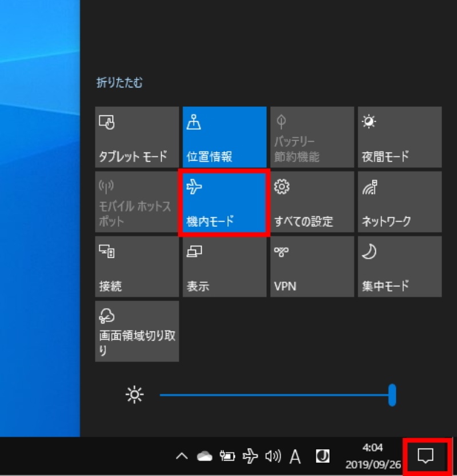
Task: Click the battery icon in taskbar
Action: pyautogui.click(x=227, y=456)
